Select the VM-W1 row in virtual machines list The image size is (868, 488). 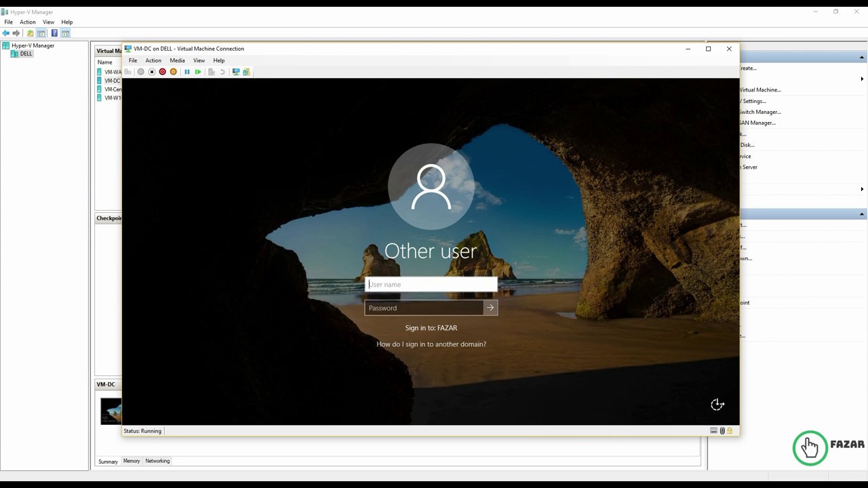109,98
